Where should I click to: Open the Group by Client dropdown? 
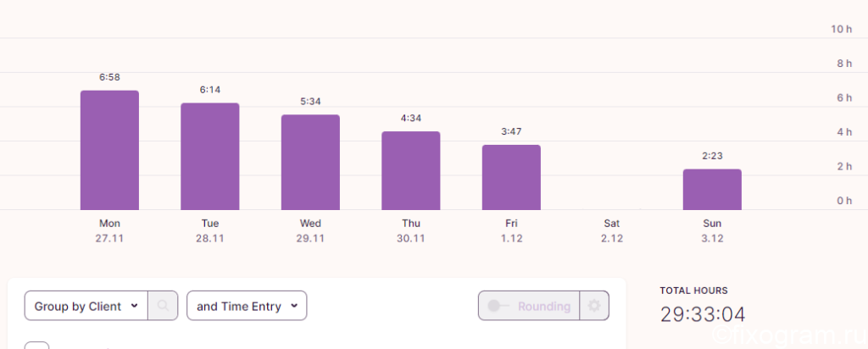tap(86, 305)
